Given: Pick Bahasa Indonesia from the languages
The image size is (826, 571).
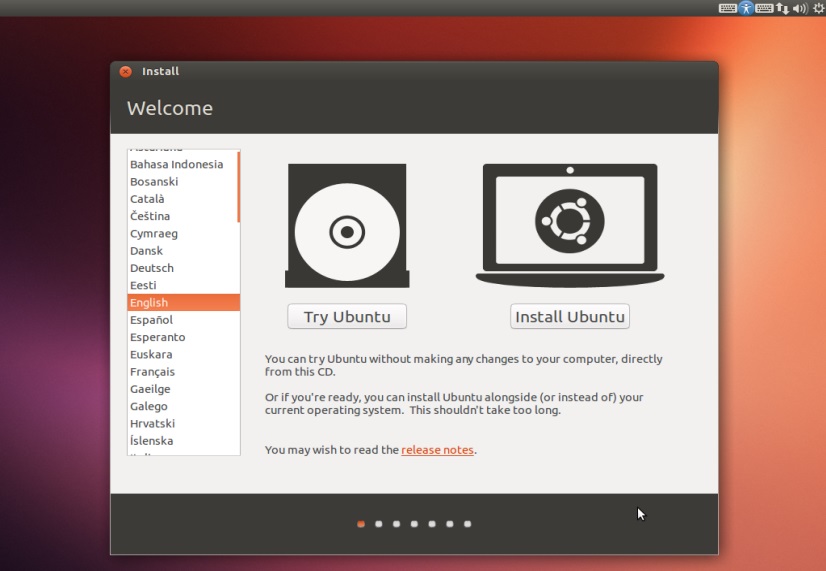Looking at the screenshot, I should coord(176,164).
